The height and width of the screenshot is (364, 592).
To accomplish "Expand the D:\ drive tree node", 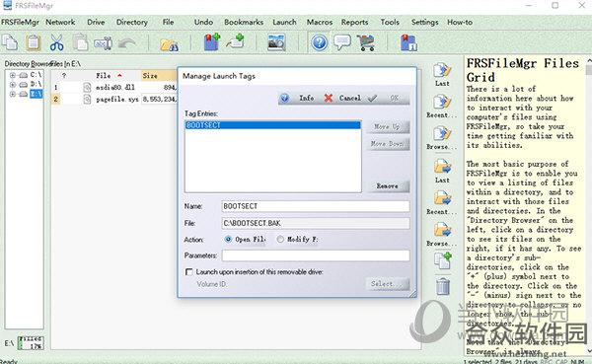I will click(x=13, y=84).
